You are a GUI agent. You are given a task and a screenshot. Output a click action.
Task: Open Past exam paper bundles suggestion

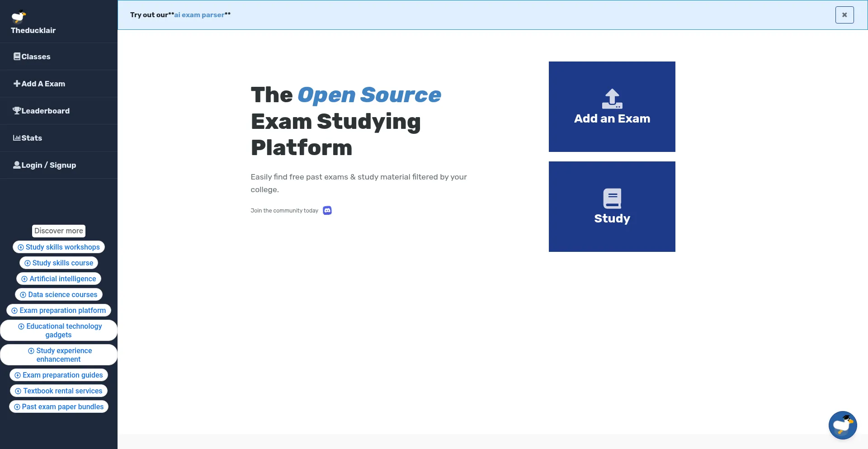pyautogui.click(x=59, y=406)
